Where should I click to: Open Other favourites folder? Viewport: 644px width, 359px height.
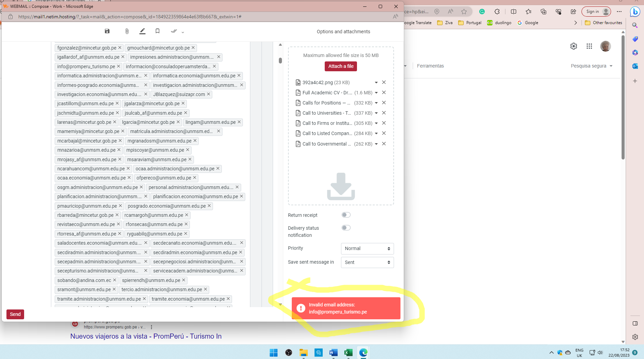pyautogui.click(x=604, y=23)
